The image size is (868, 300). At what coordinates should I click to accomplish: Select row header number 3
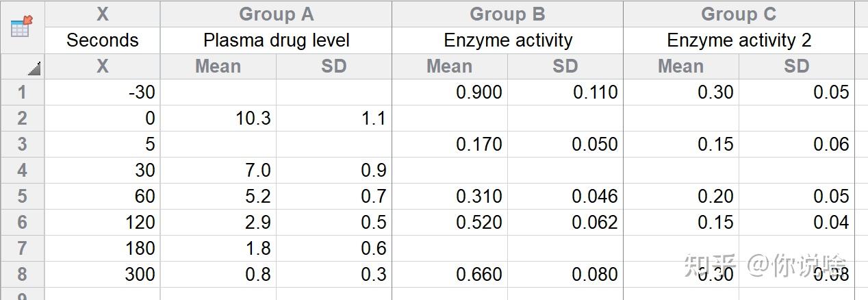tap(22, 145)
